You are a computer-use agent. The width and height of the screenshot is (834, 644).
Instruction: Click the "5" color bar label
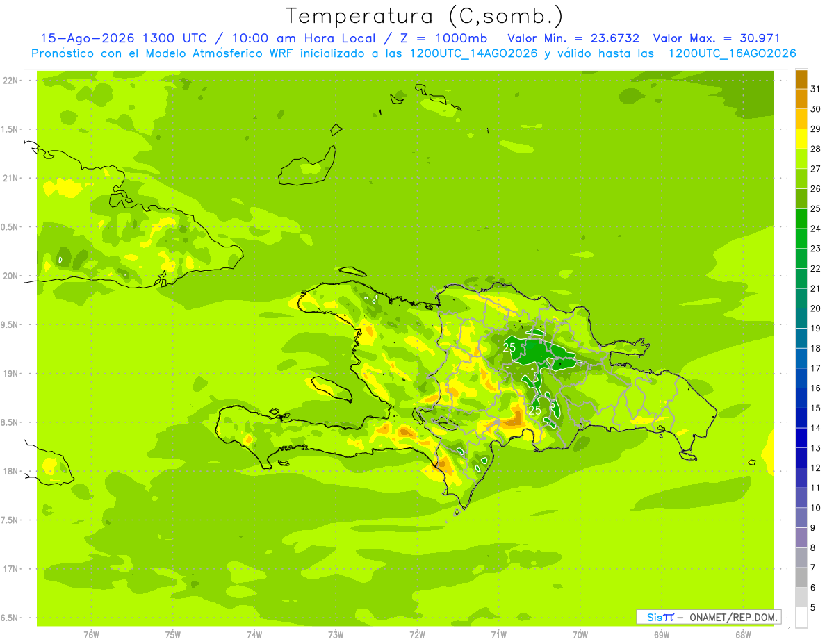[814, 608]
